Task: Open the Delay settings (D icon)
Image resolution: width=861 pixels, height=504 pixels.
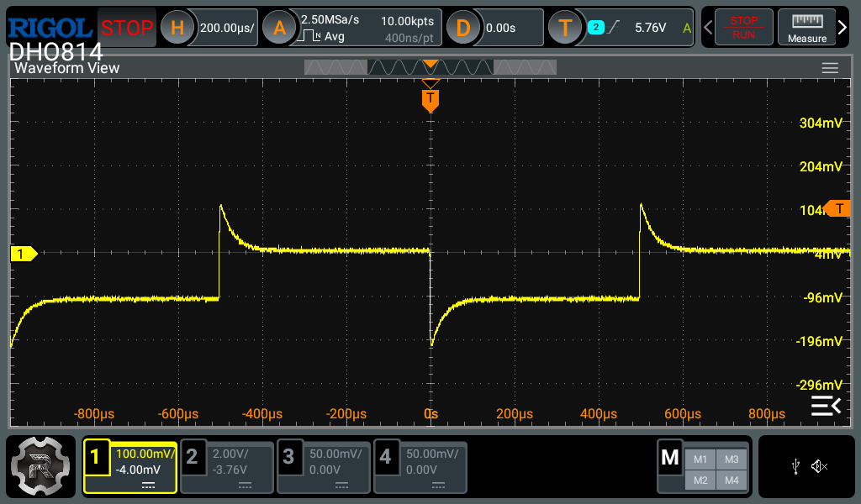Action: tap(463, 28)
